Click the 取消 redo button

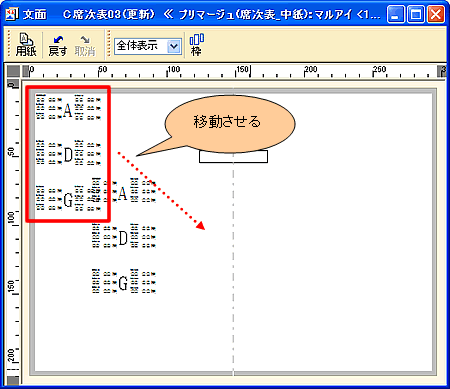pyautogui.click(x=85, y=45)
